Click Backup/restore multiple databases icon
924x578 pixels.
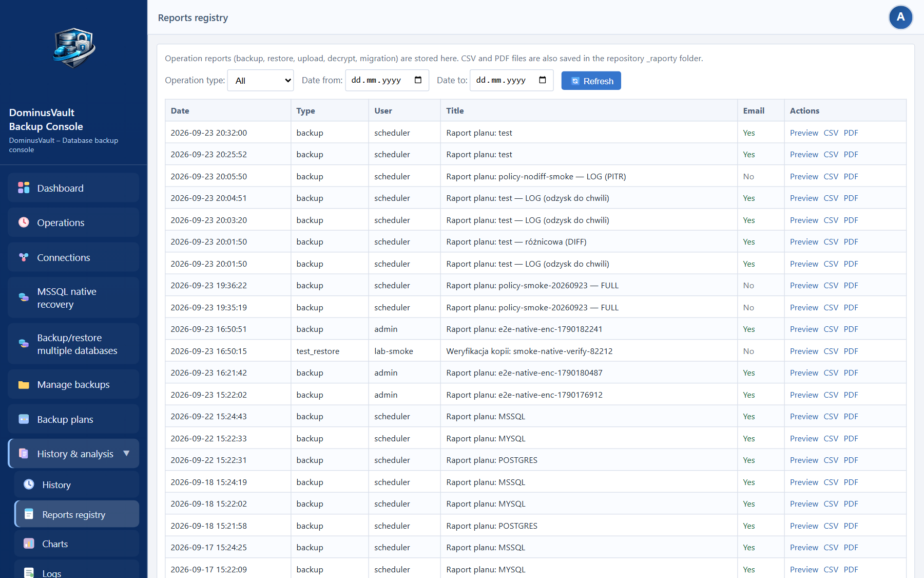(24, 344)
